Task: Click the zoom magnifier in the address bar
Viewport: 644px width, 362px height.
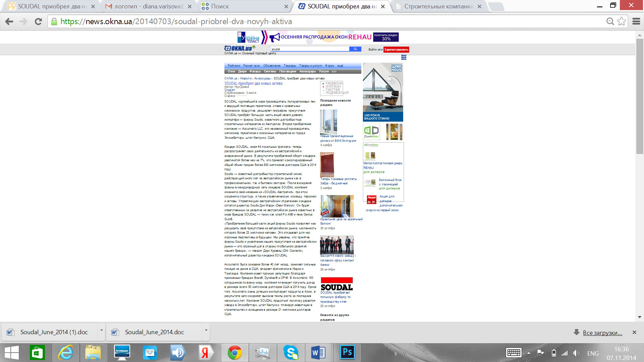Action: [610, 21]
